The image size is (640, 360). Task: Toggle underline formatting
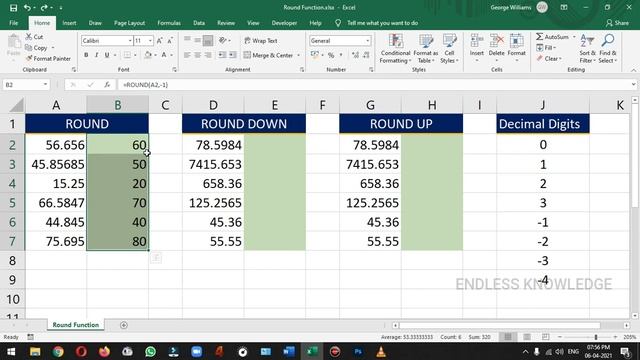(107, 55)
